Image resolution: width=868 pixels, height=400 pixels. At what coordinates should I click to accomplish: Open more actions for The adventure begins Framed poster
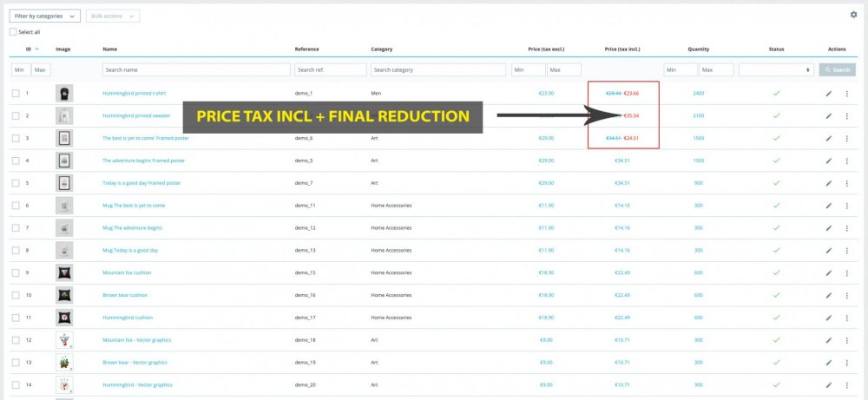[846, 161]
